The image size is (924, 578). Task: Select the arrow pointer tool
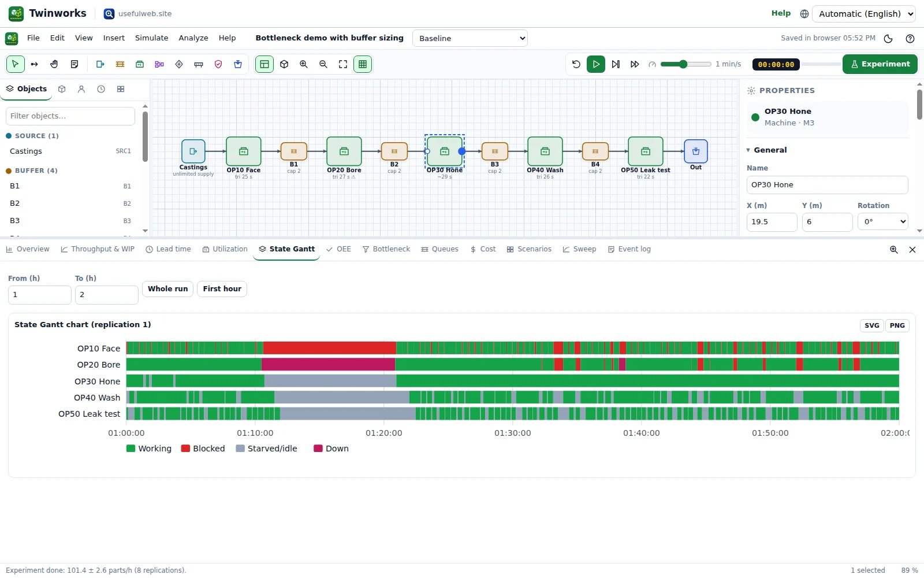16,64
